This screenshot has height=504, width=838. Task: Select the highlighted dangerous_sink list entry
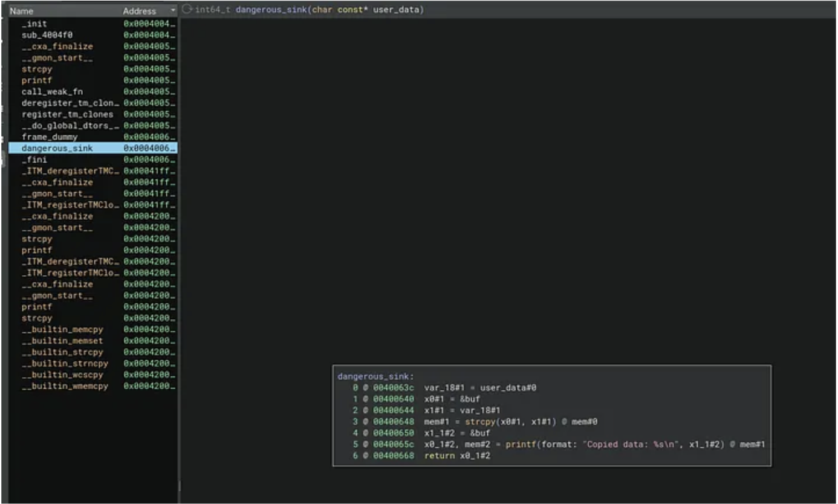click(x=57, y=148)
